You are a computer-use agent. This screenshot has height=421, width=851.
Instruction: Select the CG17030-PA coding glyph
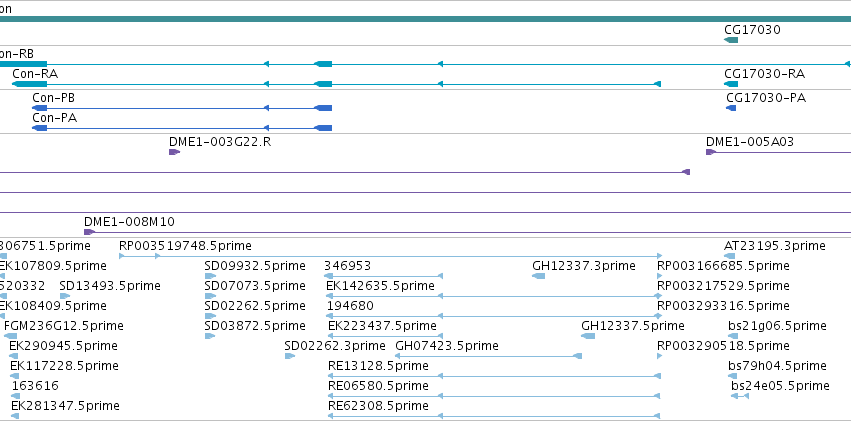[x=731, y=108]
